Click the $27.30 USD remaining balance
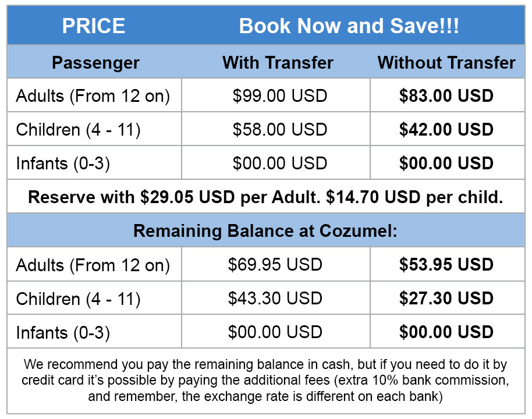 [446, 299]
